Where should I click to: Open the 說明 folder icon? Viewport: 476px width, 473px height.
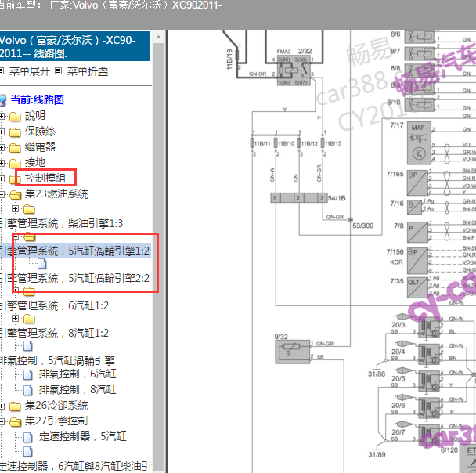click(x=15, y=117)
